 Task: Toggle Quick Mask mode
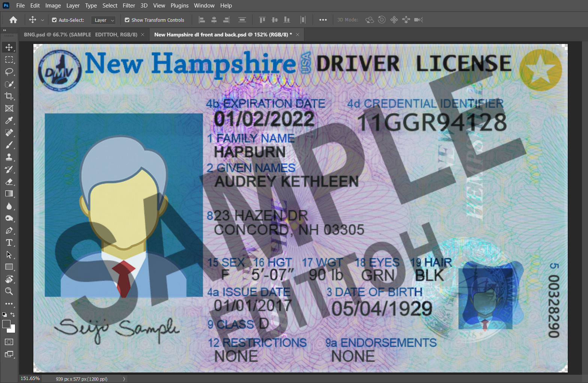[9, 342]
